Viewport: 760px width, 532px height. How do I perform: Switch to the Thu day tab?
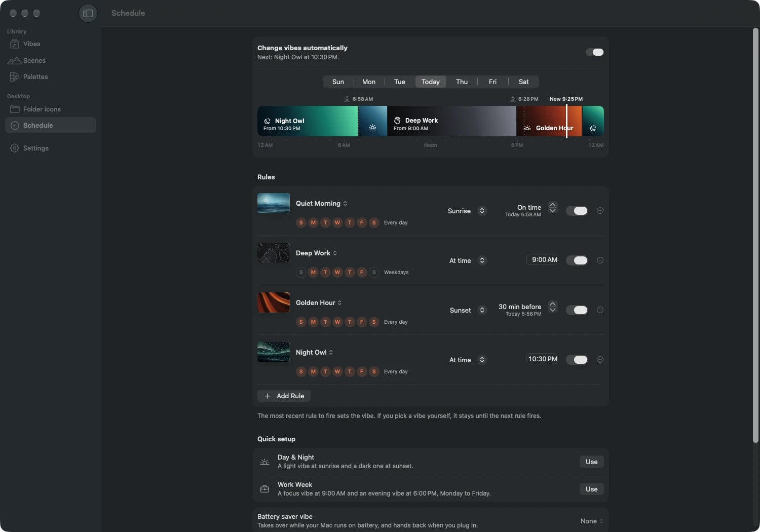(x=462, y=82)
